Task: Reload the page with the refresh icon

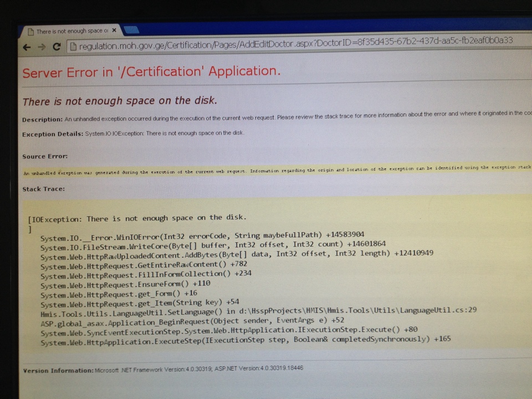Action: 56,47
